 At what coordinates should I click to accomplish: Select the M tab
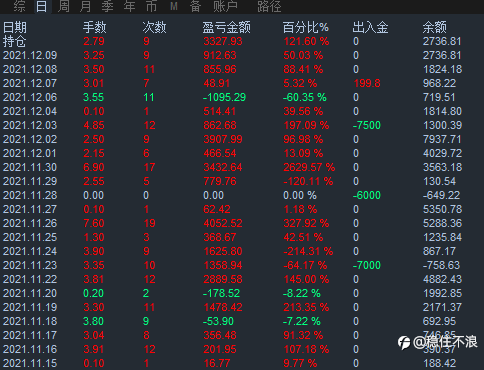pos(174,6)
